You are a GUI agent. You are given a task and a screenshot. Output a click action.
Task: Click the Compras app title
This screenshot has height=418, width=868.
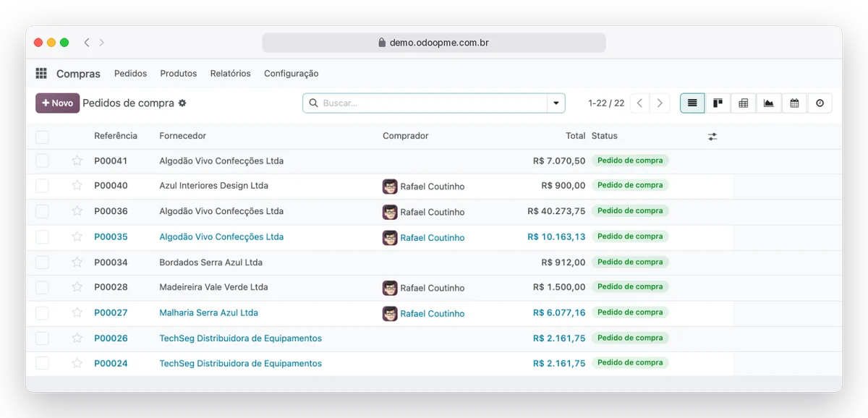click(78, 74)
